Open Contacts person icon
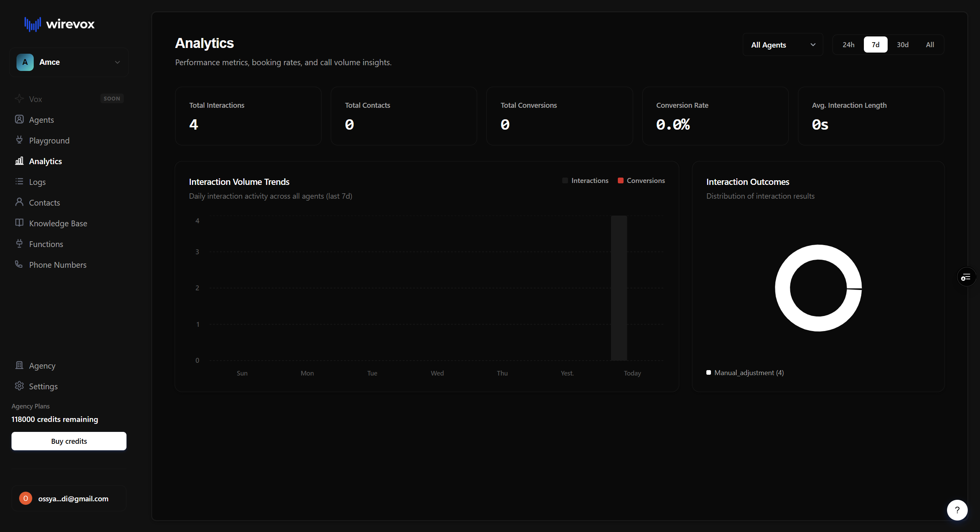Screen dimensions: 980x532 click(x=19, y=202)
